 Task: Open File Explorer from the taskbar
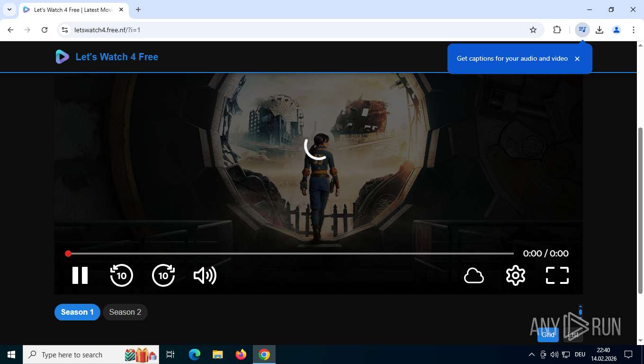[218, 355]
